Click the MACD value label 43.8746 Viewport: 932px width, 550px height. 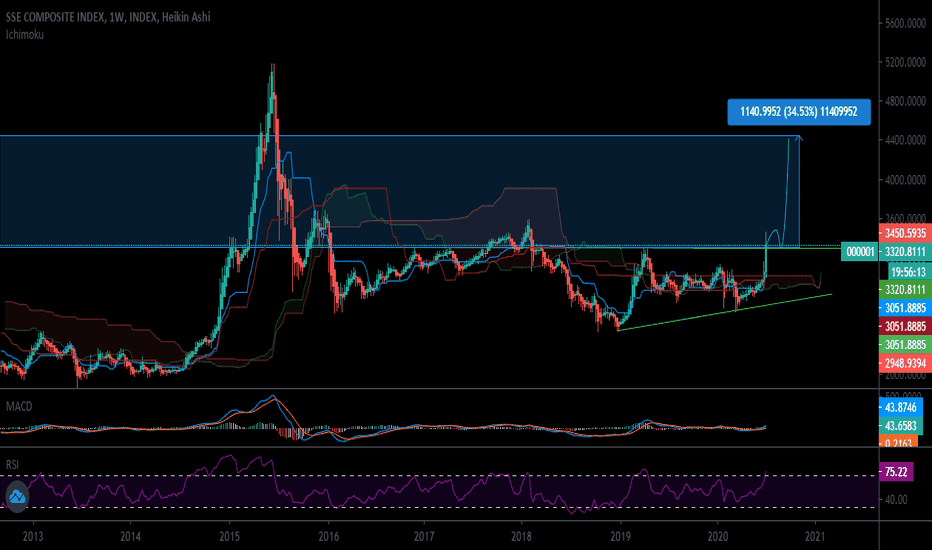[x=900, y=408]
